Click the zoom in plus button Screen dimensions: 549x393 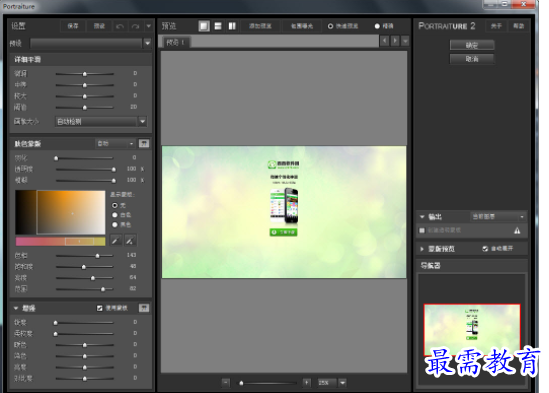(x=306, y=382)
